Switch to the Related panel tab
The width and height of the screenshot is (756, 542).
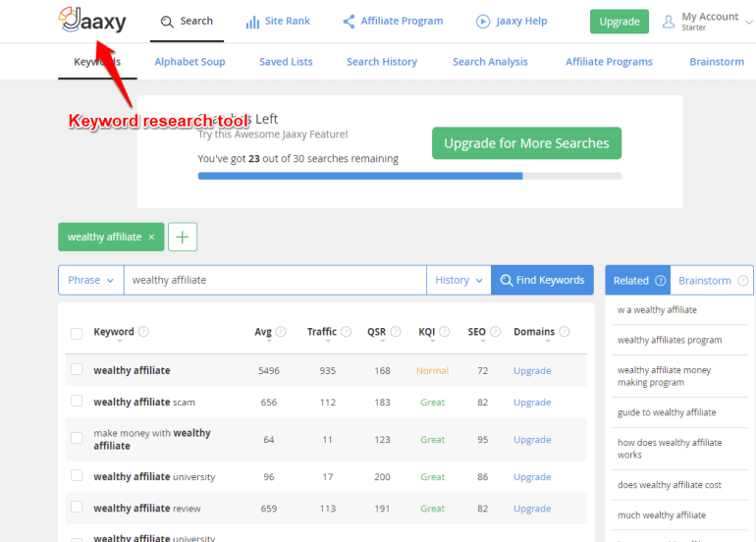point(637,280)
